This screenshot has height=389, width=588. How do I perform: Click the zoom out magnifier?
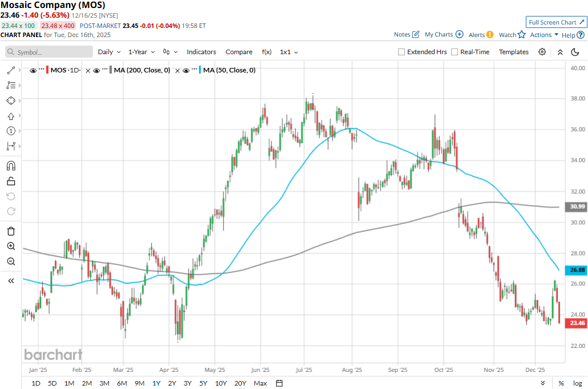point(11,261)
